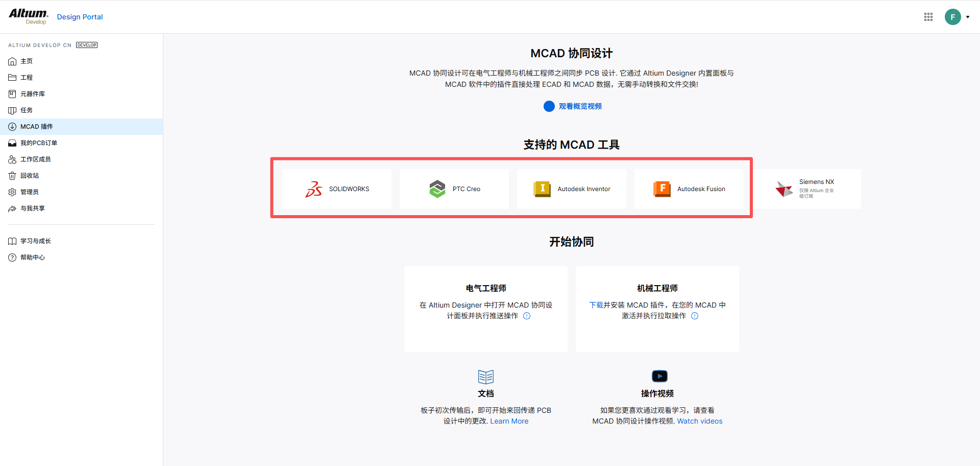The width and height of the screenshot is (980, 466).
Task: Select the Siemens NX tool card
Action: (x=806, y=189)
